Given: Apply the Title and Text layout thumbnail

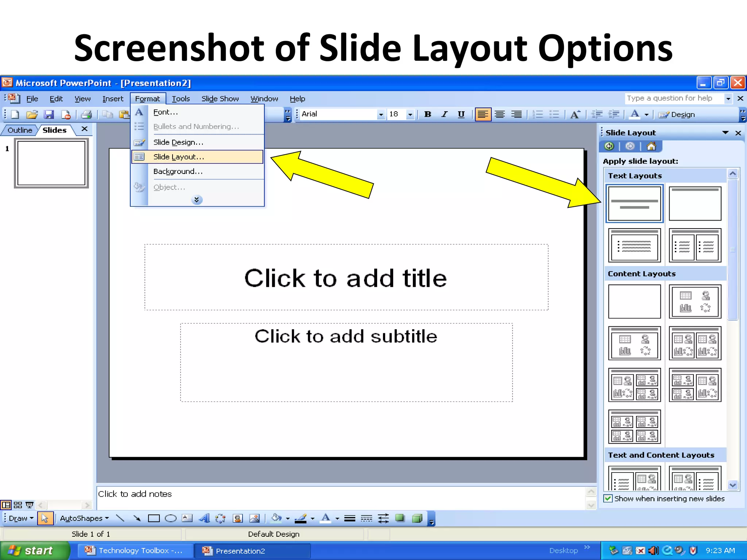Looking at the screenshot, I should point(634,245).
